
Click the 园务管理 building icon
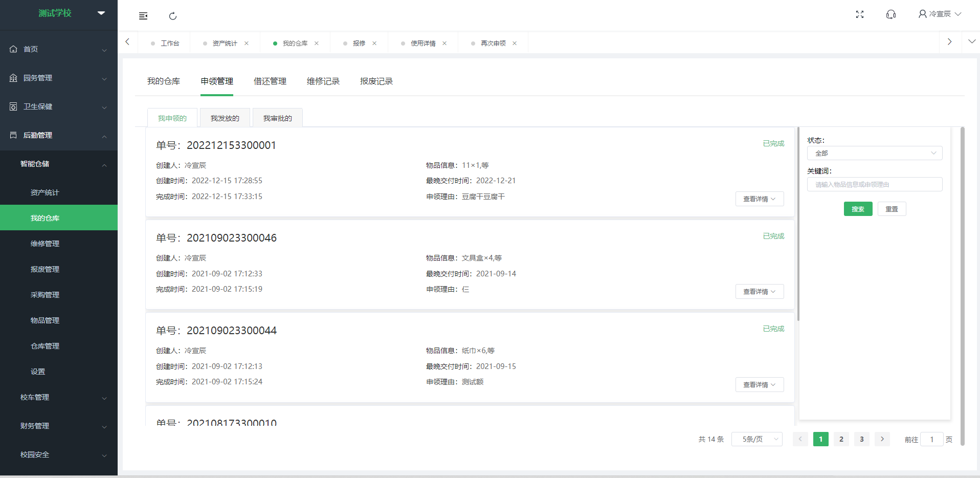13,78
